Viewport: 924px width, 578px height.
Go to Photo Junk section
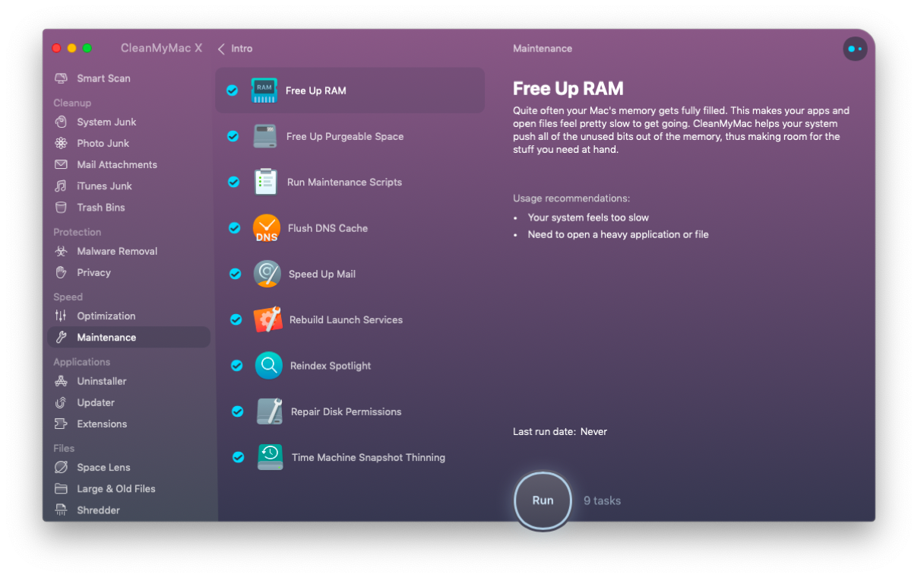pos(128,143)
